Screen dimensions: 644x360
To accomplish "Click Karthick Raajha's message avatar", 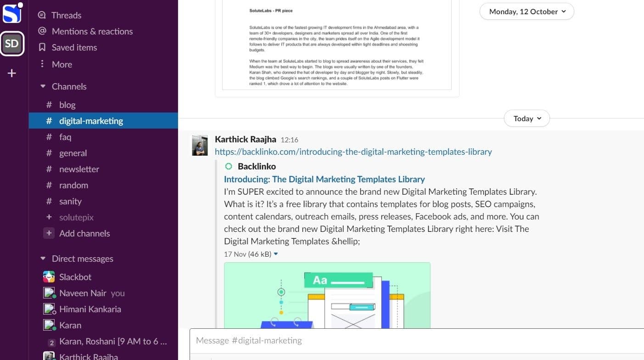I will 200,145.
